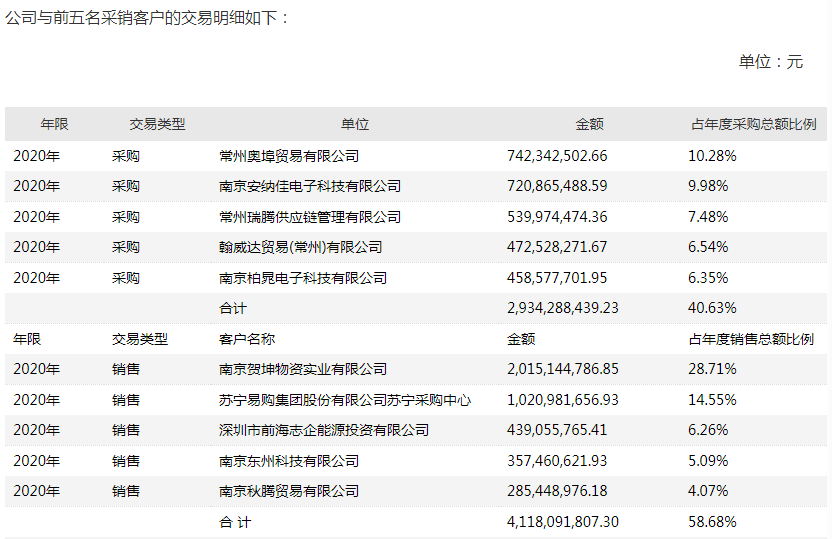Select supplier 南京柏晃电子科技有限公司
The width and height of the screenshot is (832, 539).
(x=302, y=278)
